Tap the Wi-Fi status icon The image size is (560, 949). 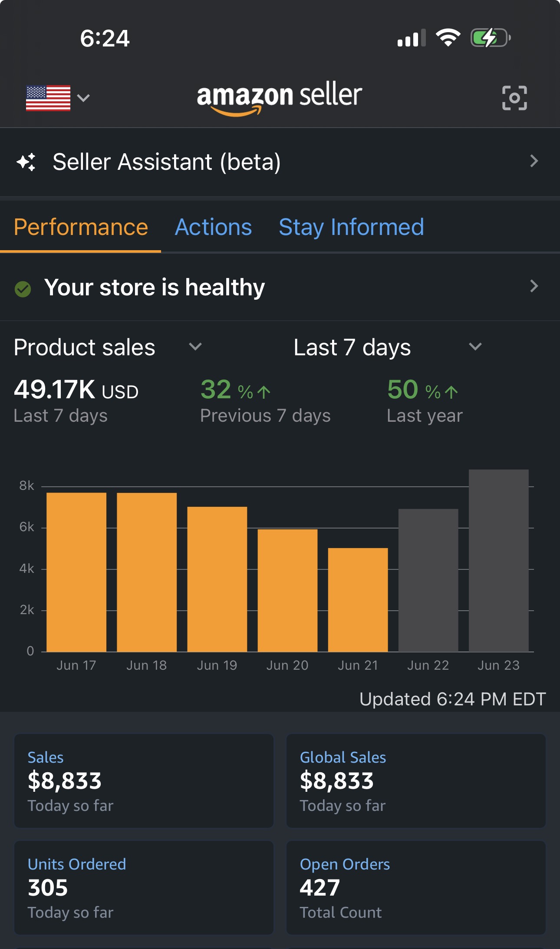448,38
